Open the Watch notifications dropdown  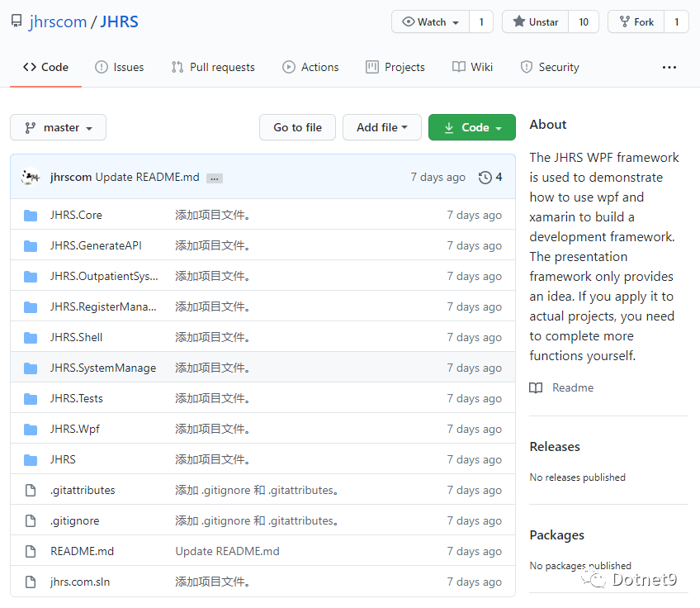pos(430,21)
